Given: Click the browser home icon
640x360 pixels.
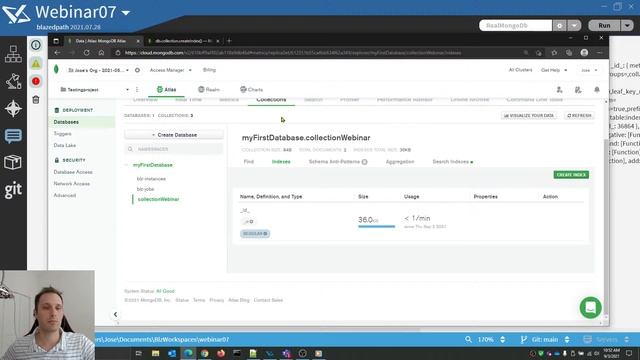Looking at the screenshot, I should [101, 53].
